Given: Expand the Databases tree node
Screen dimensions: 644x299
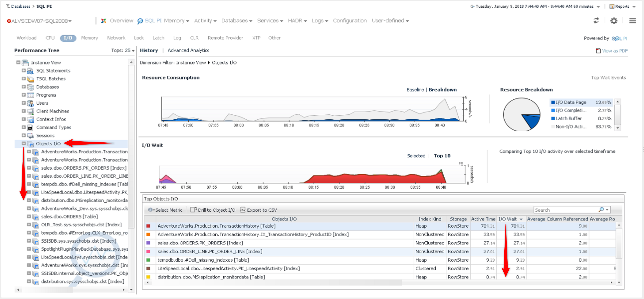Looking at the screenshot, I should click(24, 87).
